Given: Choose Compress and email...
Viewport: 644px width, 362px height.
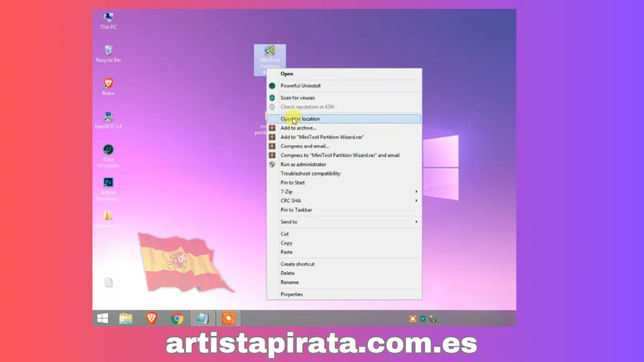Looking at the screenshot, I should pyautogui.click(x=344, y=146).
